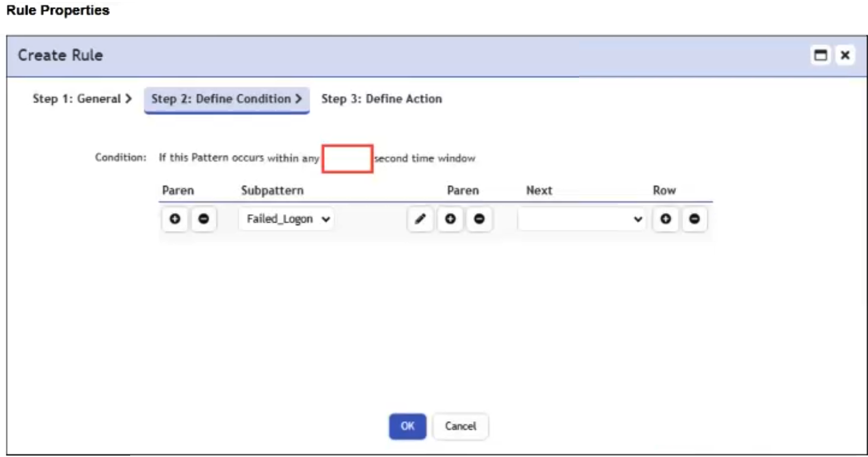Expand the Next operator dropdown
This screenshot has width=868, height=457.
coord(582,219)
